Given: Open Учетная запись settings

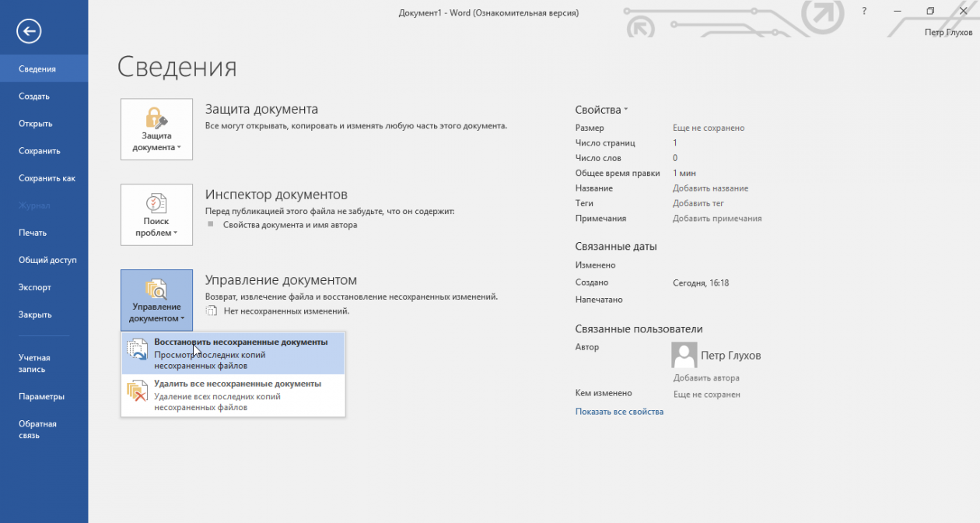Looking at the screenshot, I should pos(44,363).
